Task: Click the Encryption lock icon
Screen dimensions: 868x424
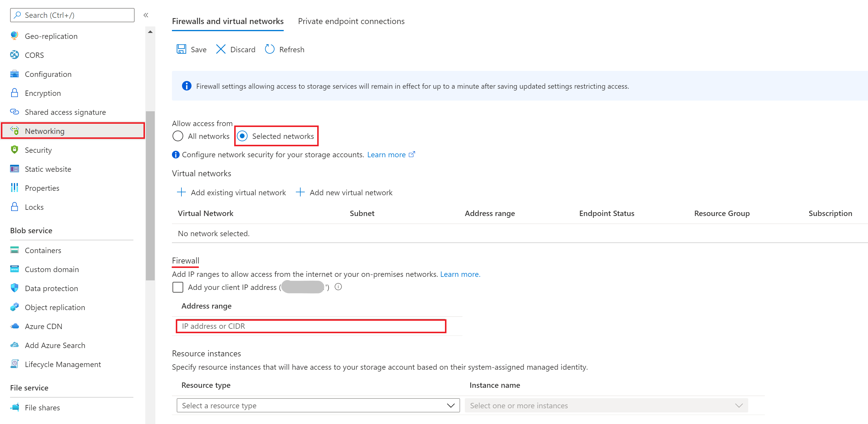Action: coord(14,93)
